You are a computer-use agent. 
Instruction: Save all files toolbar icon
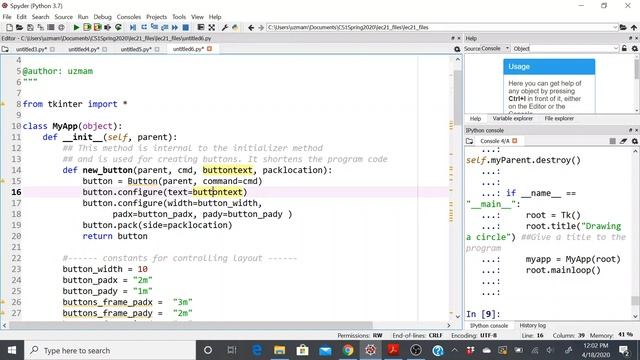pyautogui.click(x=40, y=27)
